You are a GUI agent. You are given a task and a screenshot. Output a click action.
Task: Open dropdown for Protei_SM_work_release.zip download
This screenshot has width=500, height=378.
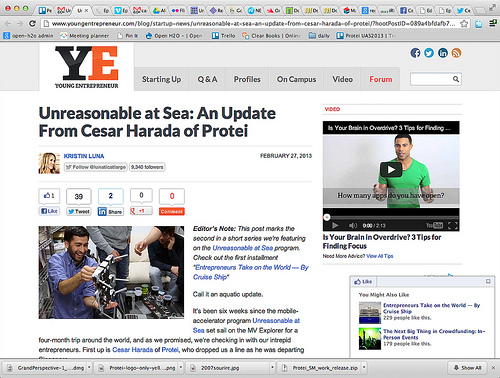364,368
